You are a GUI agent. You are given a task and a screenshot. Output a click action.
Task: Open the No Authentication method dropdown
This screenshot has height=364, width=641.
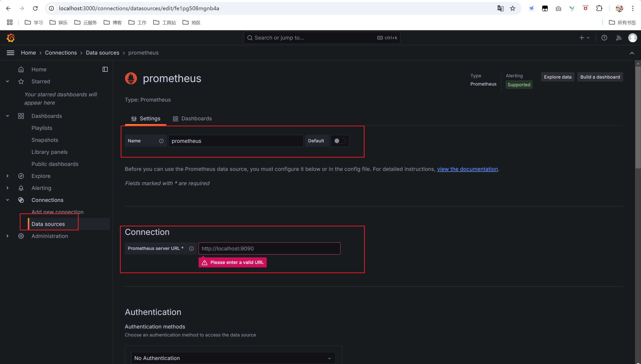coord(233,358)
